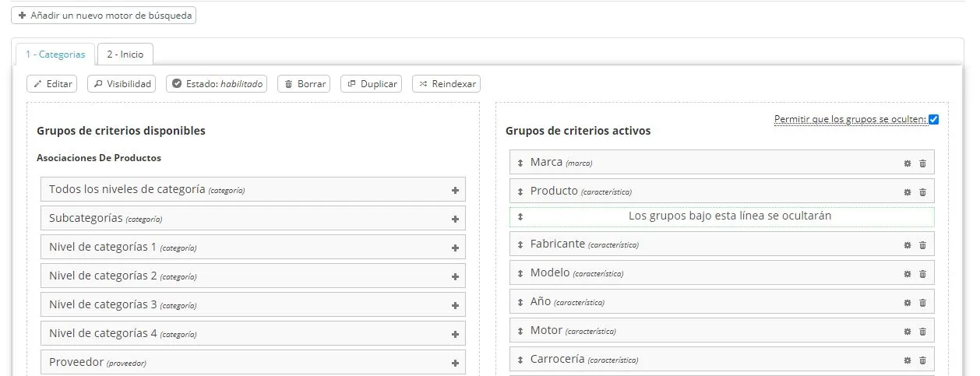Click 'Asociaciones De Productos' subheading

[99, 158]
